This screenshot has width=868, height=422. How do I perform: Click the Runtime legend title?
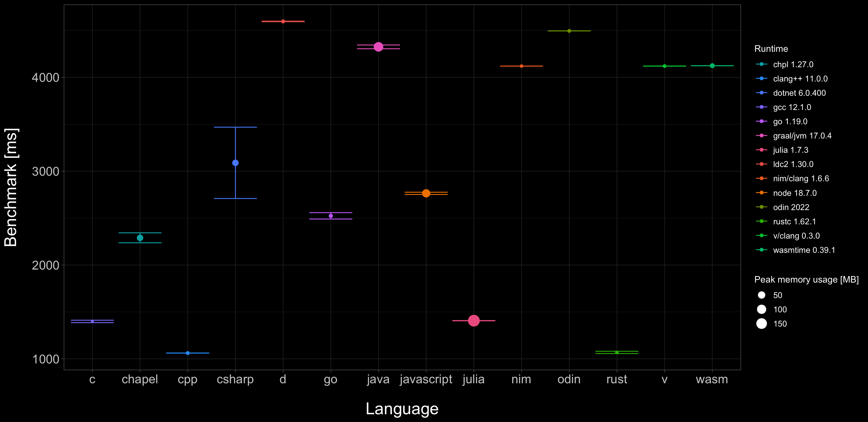[771, 49]
